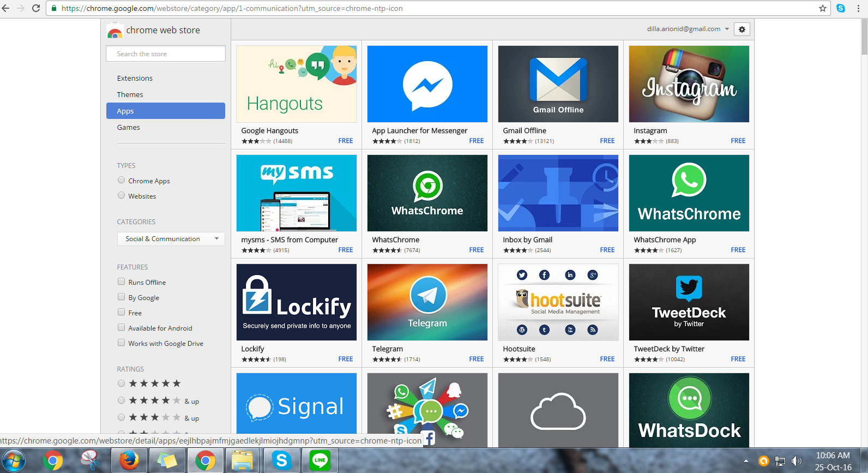Click FREE button for Telegram

pyautogui.click(x=477, y=359)
